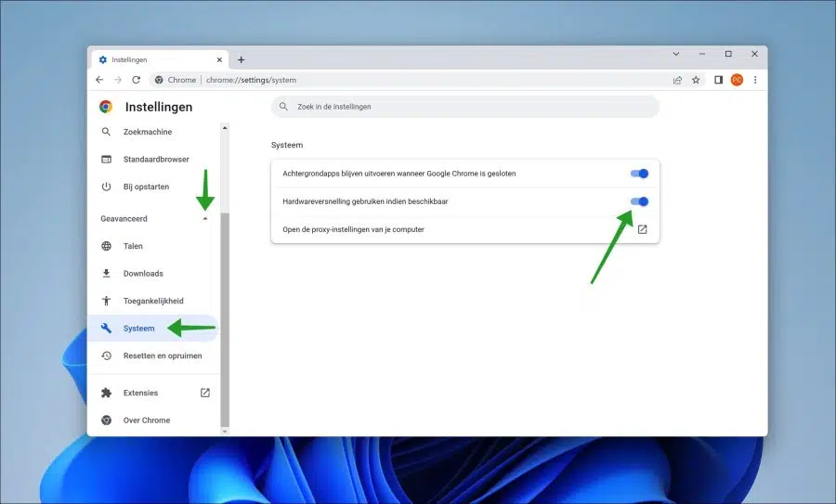Click the back navigation arrow
Screen dimensions: 836x504
coord(99,80)
